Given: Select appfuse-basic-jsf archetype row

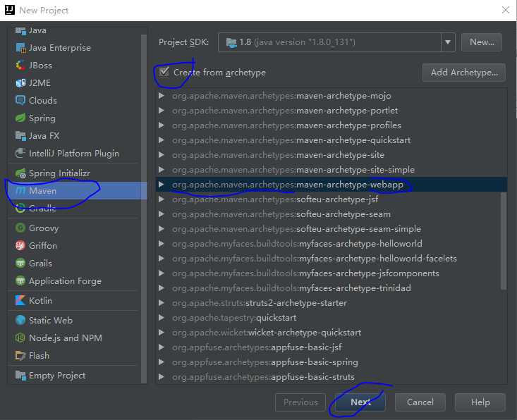Looking at the screenshot, I should pos(332,347).
